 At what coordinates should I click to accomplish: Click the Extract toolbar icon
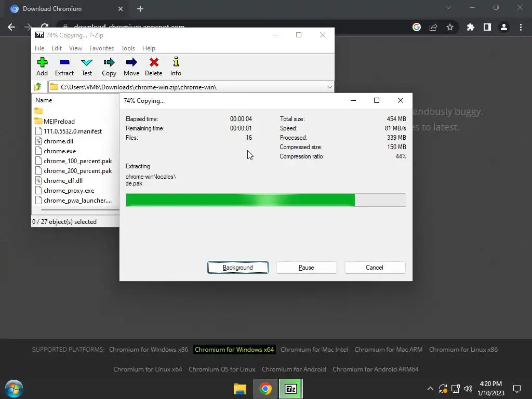64,62
